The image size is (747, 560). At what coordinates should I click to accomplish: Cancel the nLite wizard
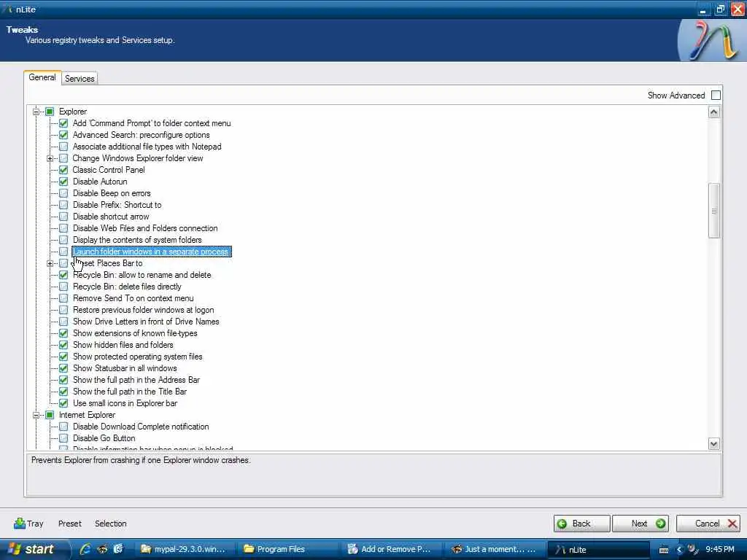pyautogui.click(x=708, y=524)
